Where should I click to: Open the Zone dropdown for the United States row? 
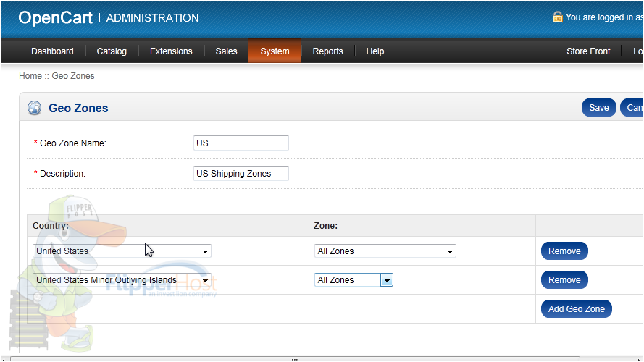point(385,251)
